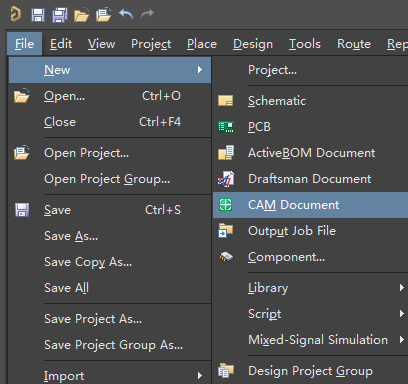Click the folder icon beside Open...
Screen dimensions: 408x384
point(22,96)
